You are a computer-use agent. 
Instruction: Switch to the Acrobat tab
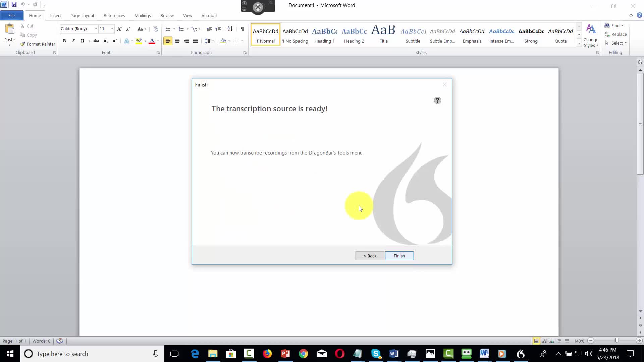[209, 15]
